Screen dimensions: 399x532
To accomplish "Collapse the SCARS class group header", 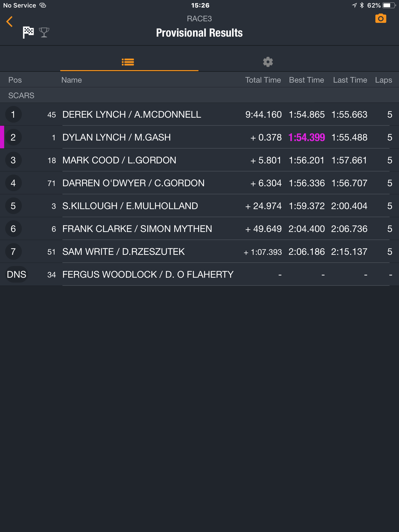I will 199,95.
